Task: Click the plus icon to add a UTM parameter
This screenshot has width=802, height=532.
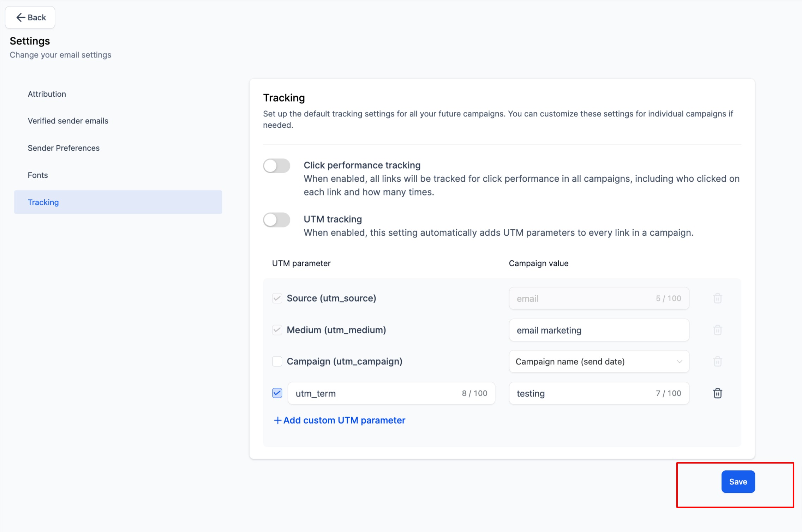Action: [277, 420]
